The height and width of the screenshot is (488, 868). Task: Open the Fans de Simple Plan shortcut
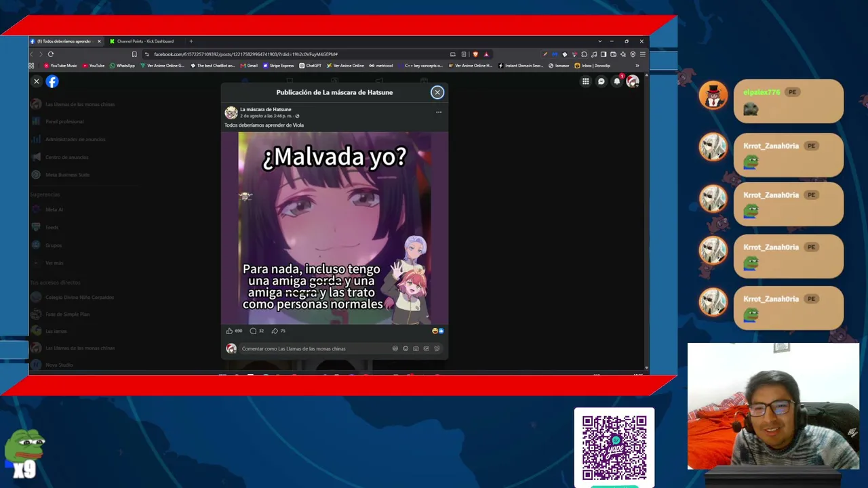pos(60,314)
